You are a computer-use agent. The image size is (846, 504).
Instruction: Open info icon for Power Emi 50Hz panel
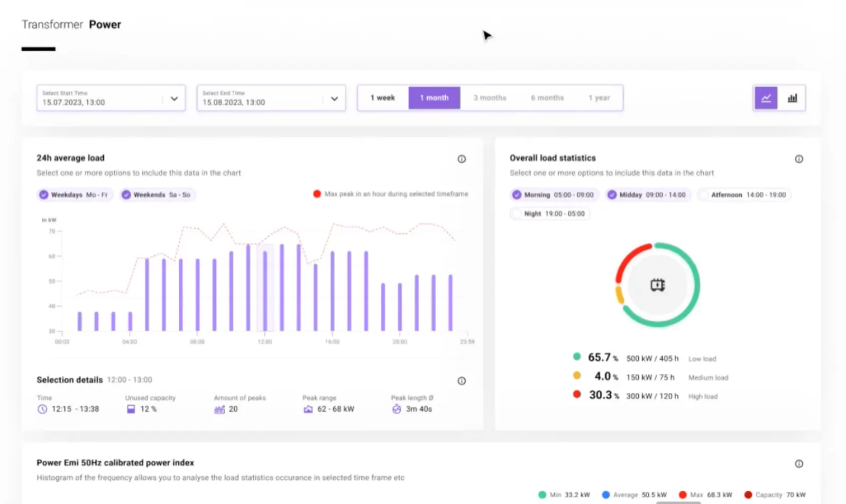pos(799,464)
